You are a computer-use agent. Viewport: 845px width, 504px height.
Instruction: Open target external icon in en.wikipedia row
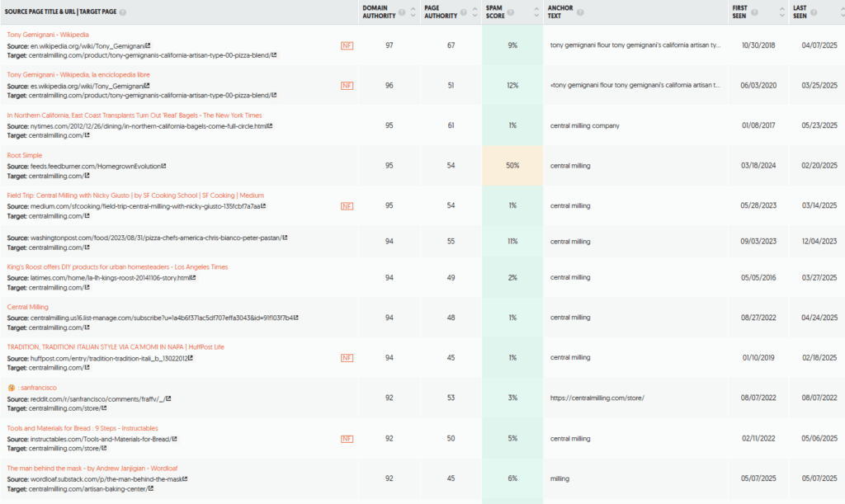click(x=274, y=55)
